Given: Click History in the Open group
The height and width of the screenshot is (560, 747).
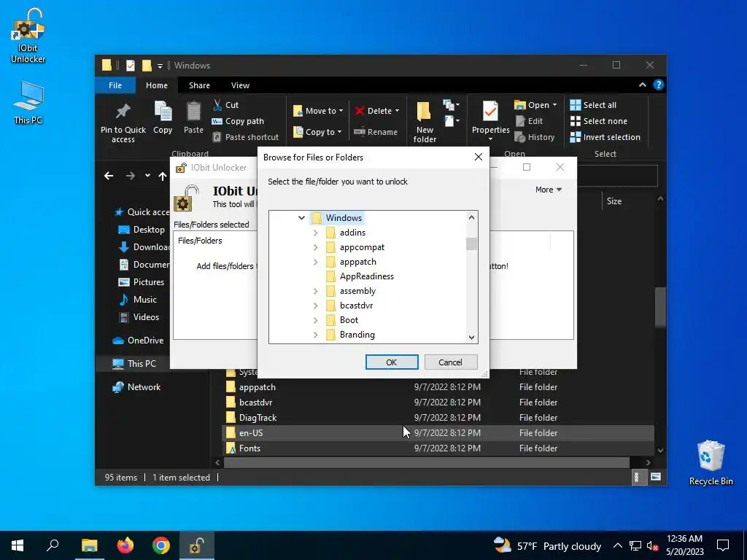Looking at the screenshot, I should (535, 137).
